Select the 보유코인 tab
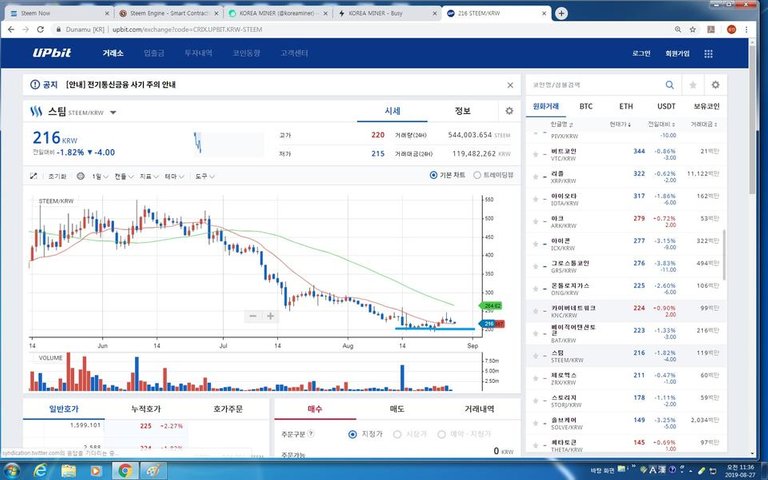This screenshot has width=768, height=480. [x=706, y=106]
